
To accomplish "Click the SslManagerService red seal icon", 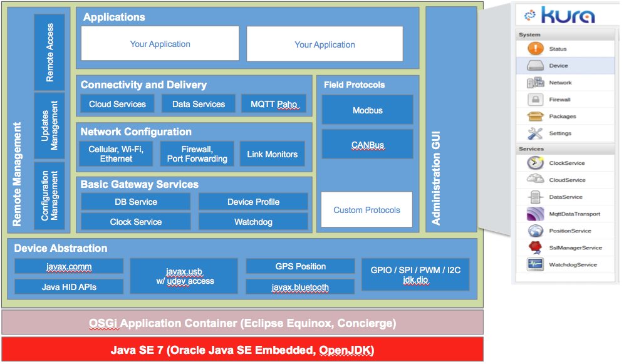I will [x=536, y=247].
